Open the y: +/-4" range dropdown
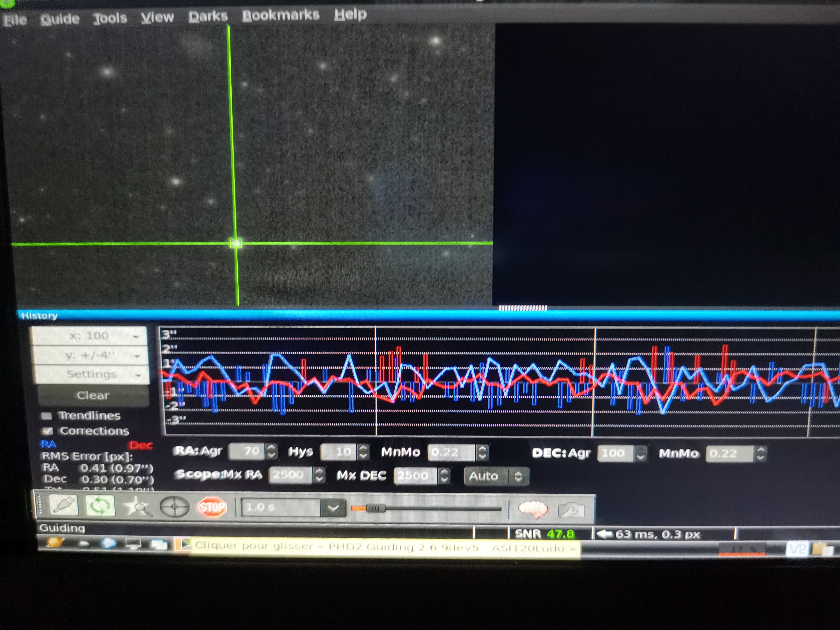Viewport: 840px width, 630px height. click(90, 356)
